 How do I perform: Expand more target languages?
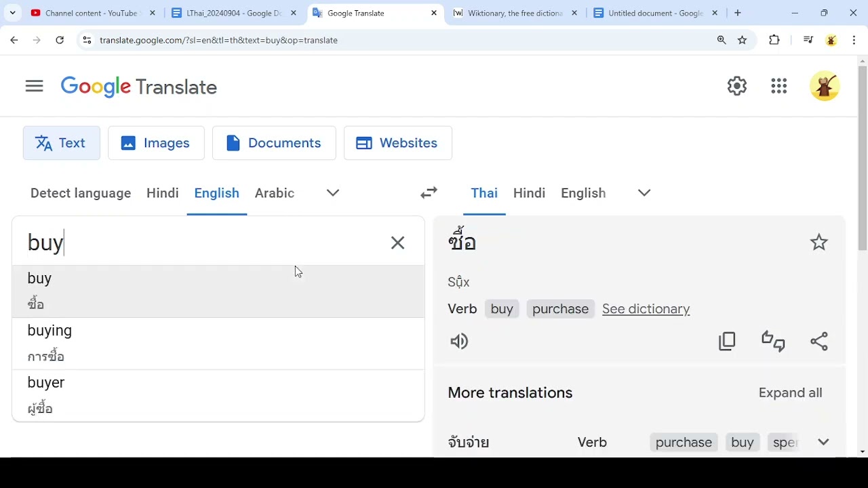pyautogui.click(x=644, y=193)
